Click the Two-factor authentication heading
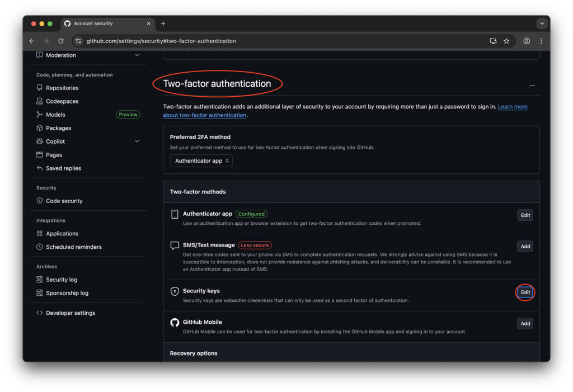The image size is (573, 392). (217, 84)
